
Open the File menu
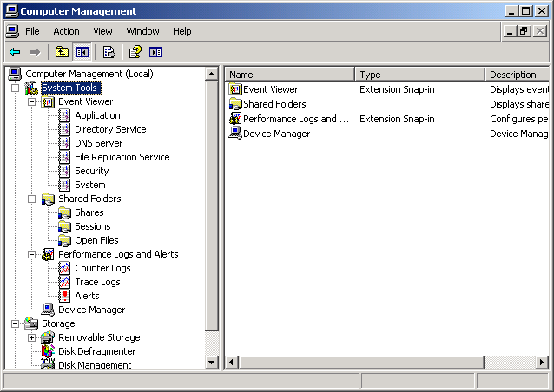pyautogui.click(x=32, y=32)
